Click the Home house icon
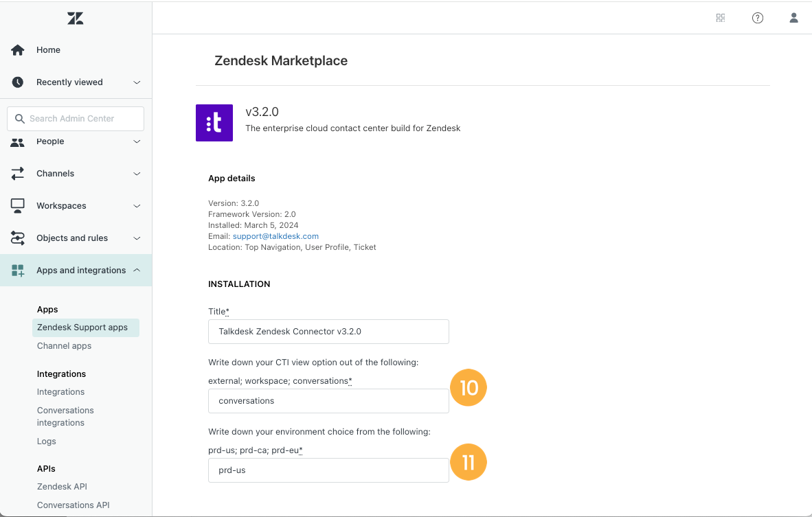The image size is (812, 517). (18, 50)
